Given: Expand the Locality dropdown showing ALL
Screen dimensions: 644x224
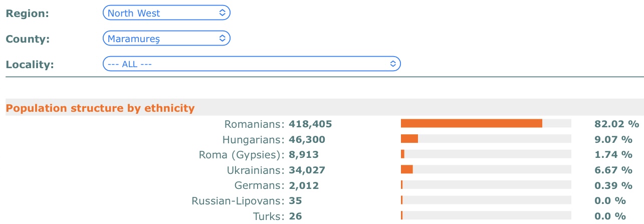Looking at the screenshot, I should (x=252, y=64).
